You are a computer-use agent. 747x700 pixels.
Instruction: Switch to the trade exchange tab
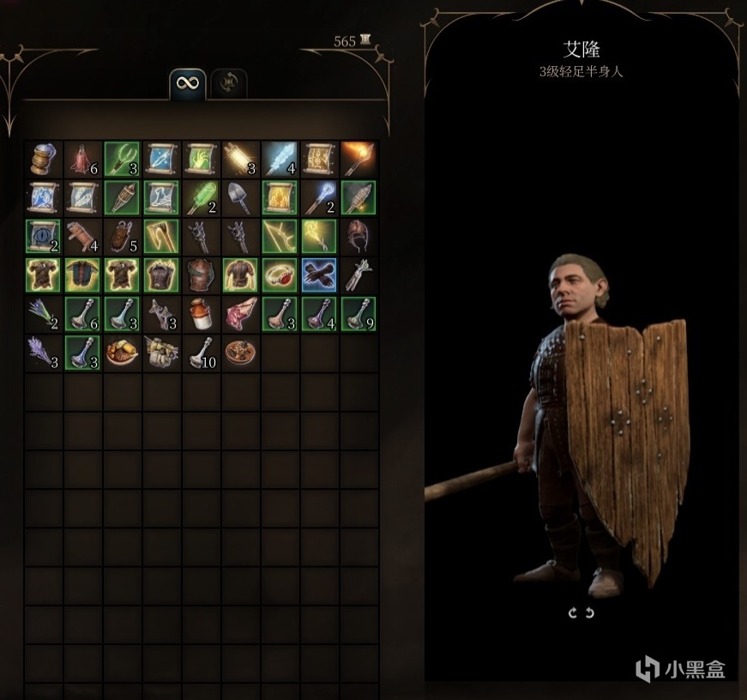point(229,84)
